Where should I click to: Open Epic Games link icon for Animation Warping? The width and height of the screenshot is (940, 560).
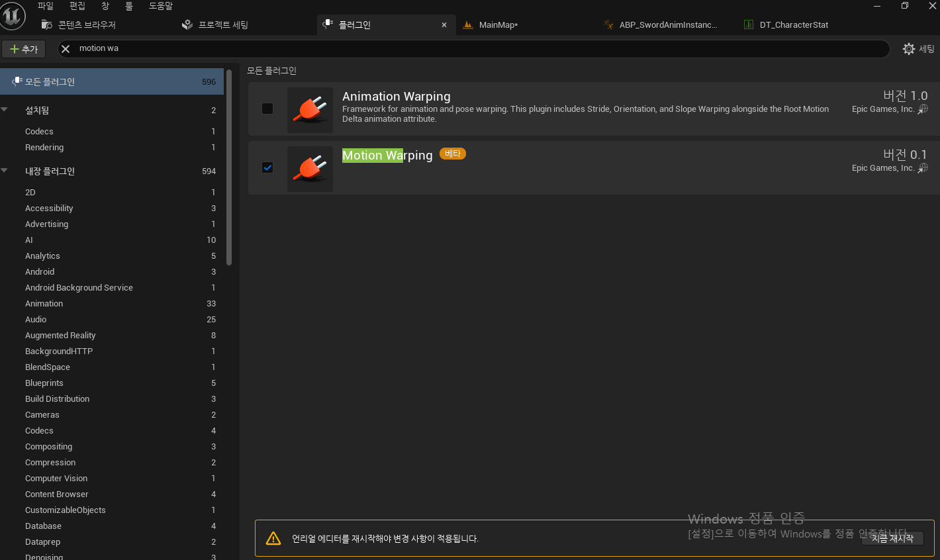pos(923,109)
